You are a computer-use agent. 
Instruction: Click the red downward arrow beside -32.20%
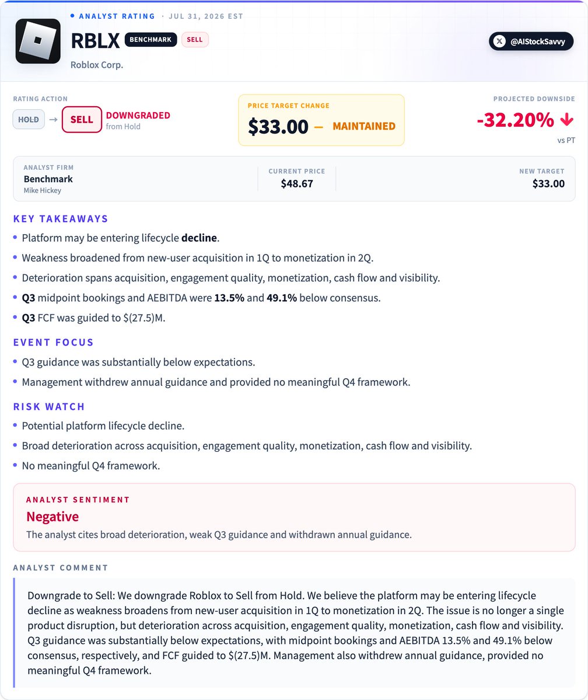566,119
